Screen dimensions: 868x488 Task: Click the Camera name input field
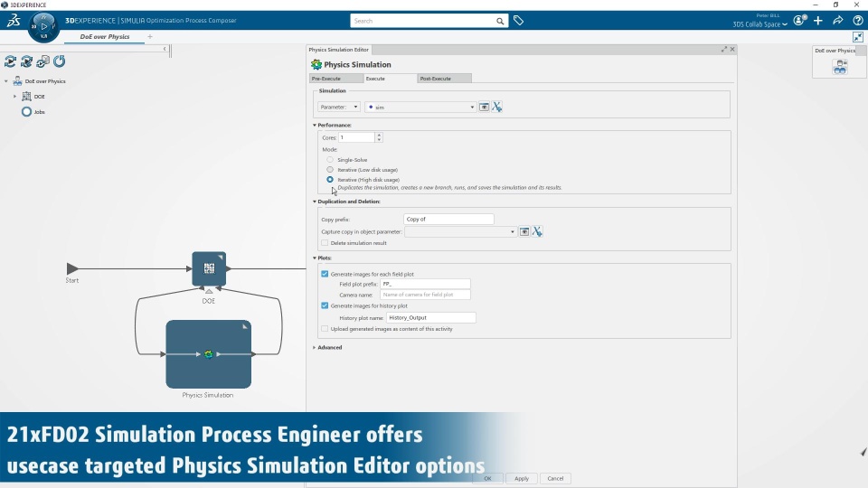[425, 295]
